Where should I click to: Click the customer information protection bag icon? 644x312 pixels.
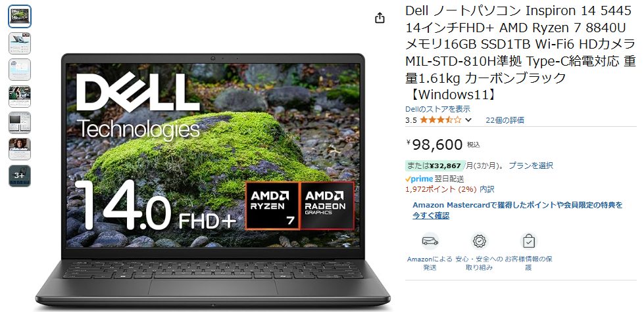pos(529,241)
